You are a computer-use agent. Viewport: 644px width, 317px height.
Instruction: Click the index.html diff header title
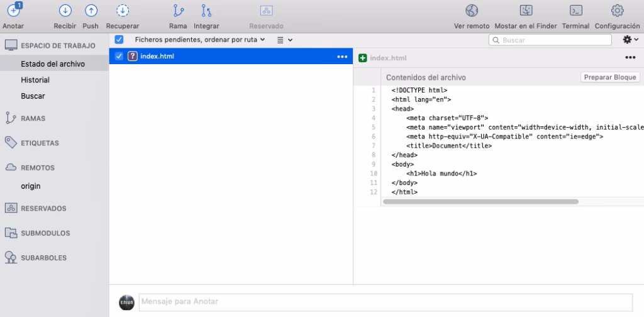coord(388,58)
